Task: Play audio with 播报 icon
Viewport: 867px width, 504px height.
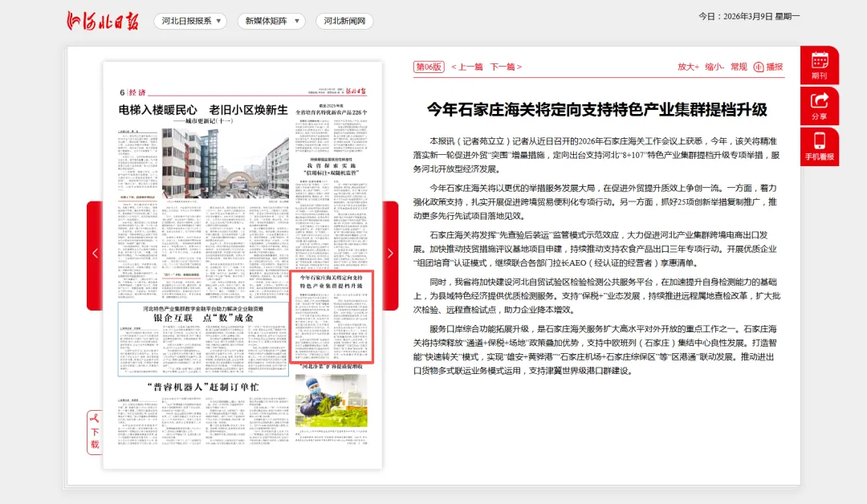Action: tap(768, 67)
